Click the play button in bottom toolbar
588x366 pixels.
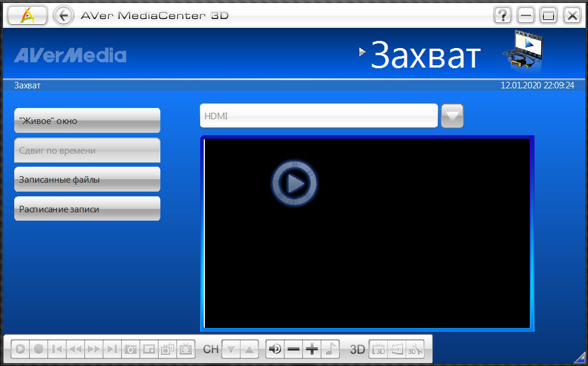click(20, 349)
